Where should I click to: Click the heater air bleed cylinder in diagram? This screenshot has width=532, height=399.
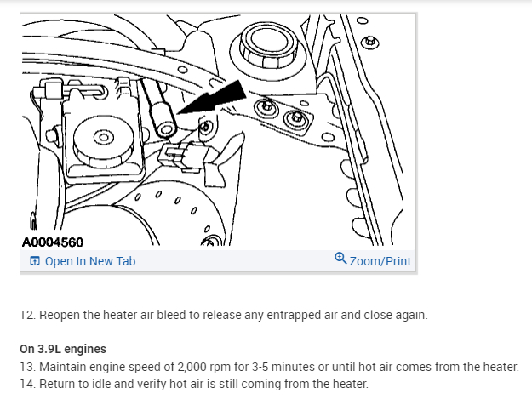coord(164,120)
